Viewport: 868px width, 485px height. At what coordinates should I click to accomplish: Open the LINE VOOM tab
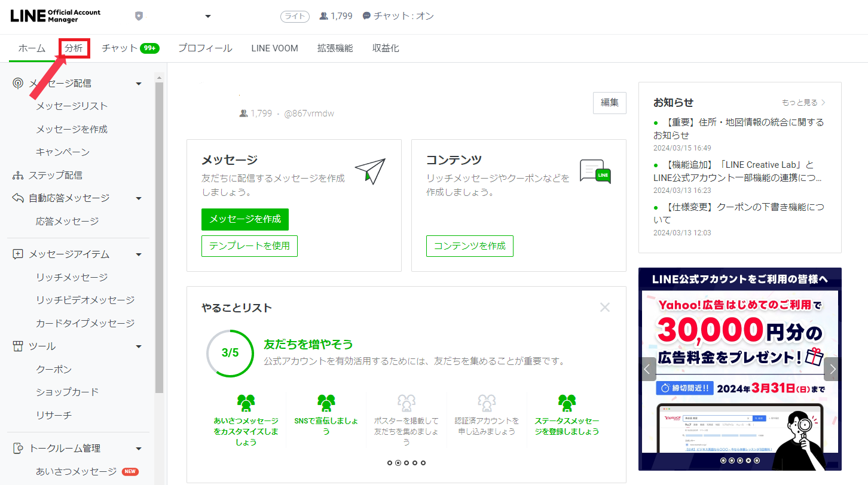[x=274, y=48]
